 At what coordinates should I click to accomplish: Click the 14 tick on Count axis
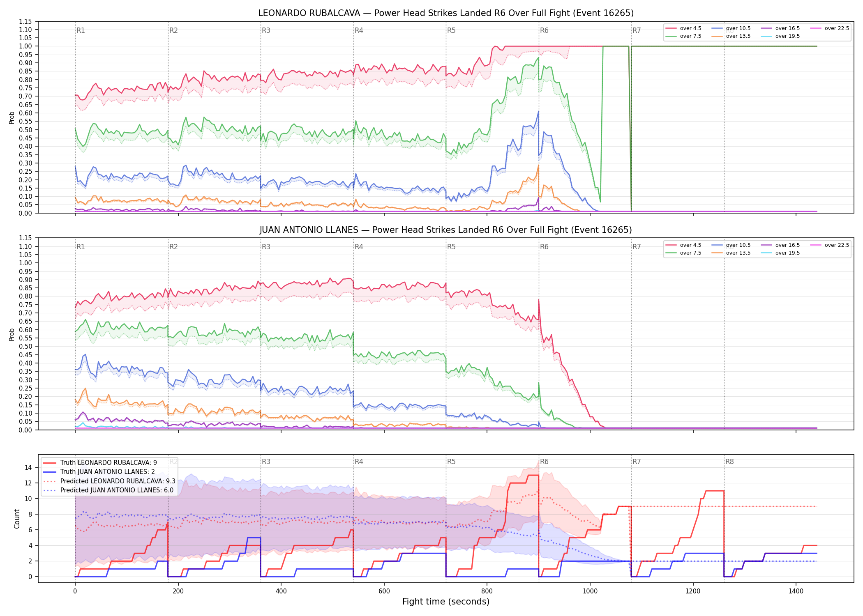click(x=28, y=467)
